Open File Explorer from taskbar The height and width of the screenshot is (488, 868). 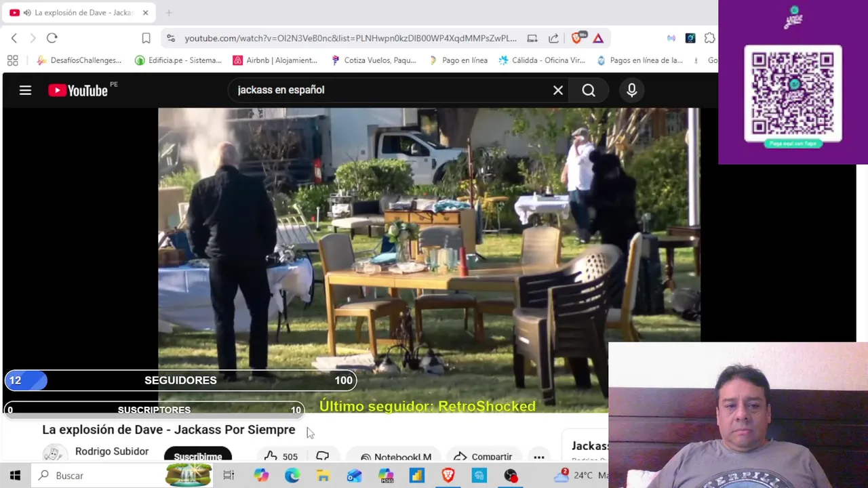point(323,476)
